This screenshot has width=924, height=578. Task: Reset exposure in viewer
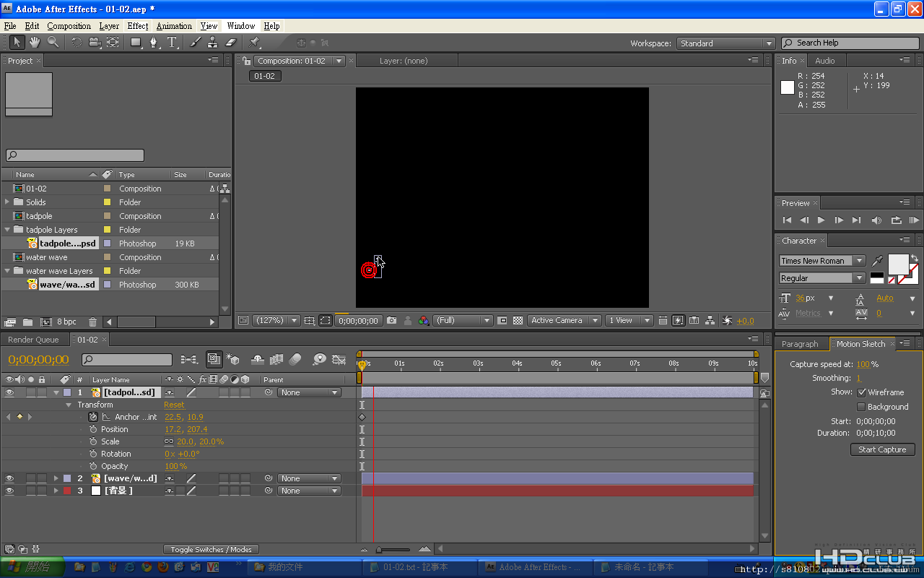click(x=727, y=320)
